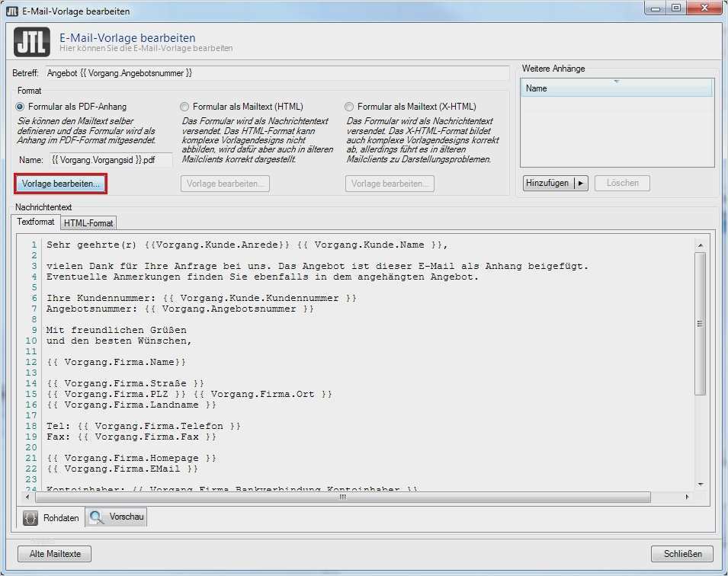Viewport: 728px width, 576px height.
Task: Close the dialog with Schließen
Action: (682, 554)
